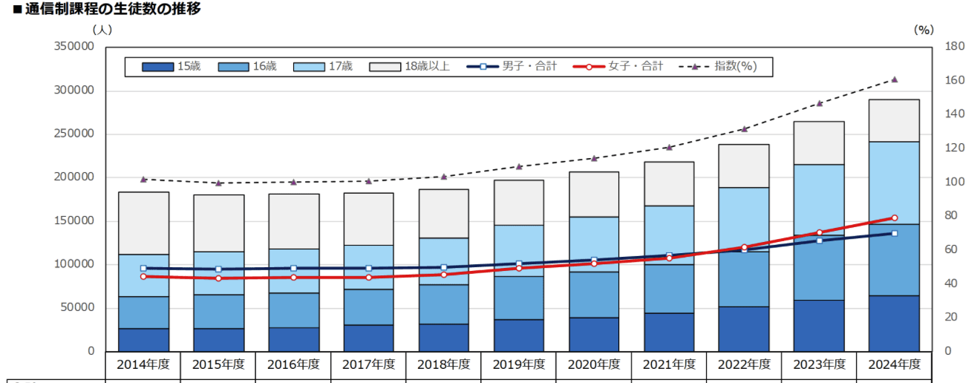The height and width of the screenshot is (383, 980).
Task: Select the 指数 triangle marker for 2024年度
Action: [894, 79]
